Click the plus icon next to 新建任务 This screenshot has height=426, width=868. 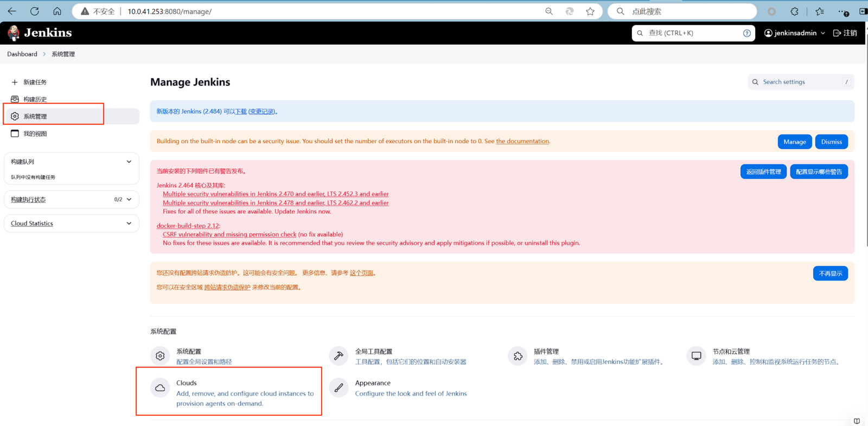pos(15,82)
